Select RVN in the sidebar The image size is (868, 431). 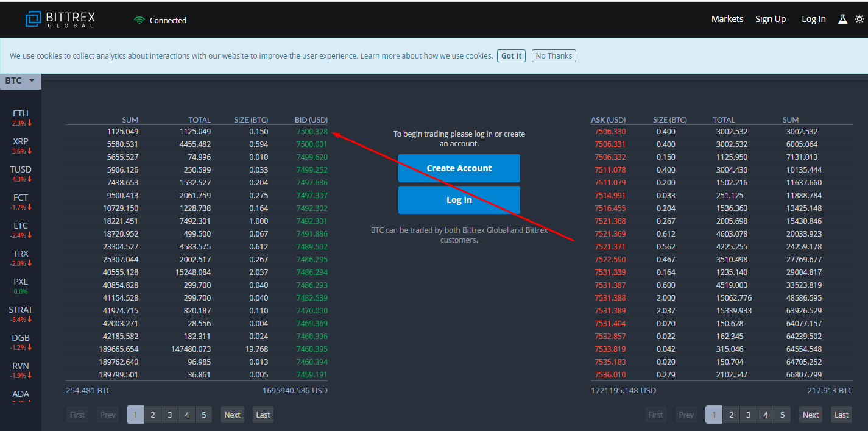pyautogui.click(x=21, y=370)
